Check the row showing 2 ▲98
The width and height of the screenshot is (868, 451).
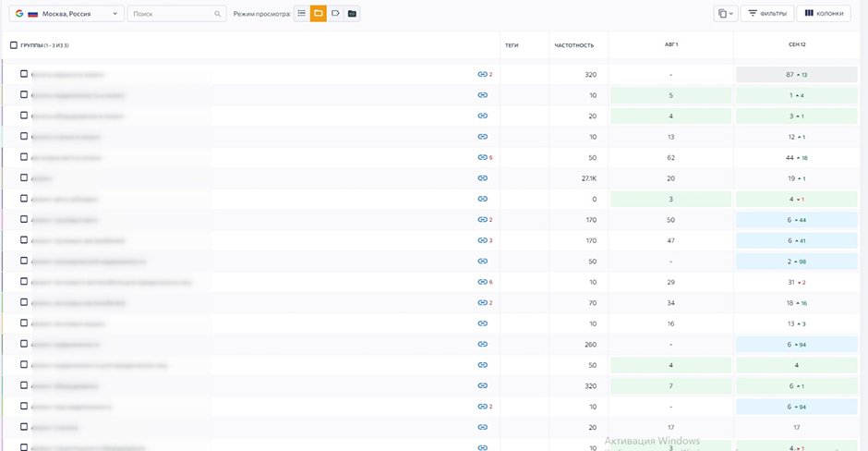pos(24,261)
